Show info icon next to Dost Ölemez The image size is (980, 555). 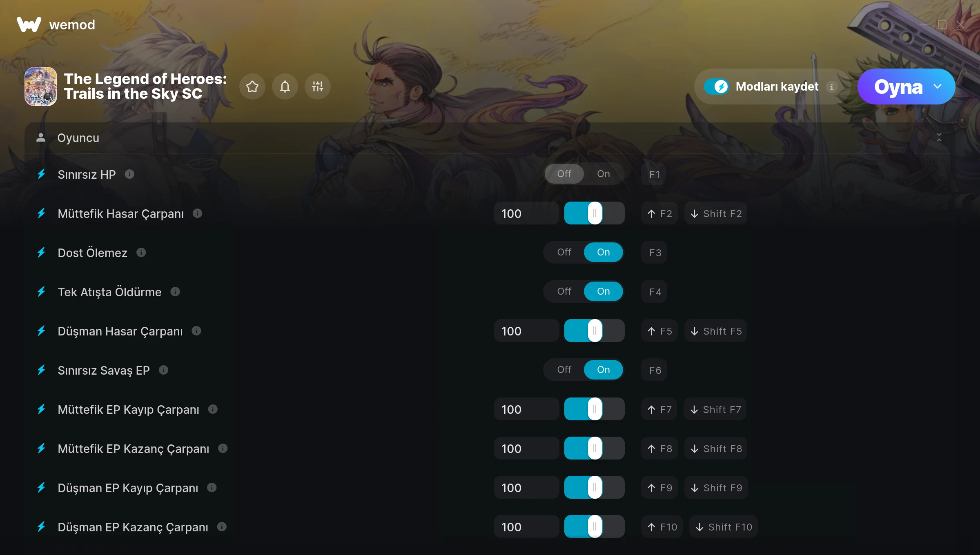click(x=141, y=253)
